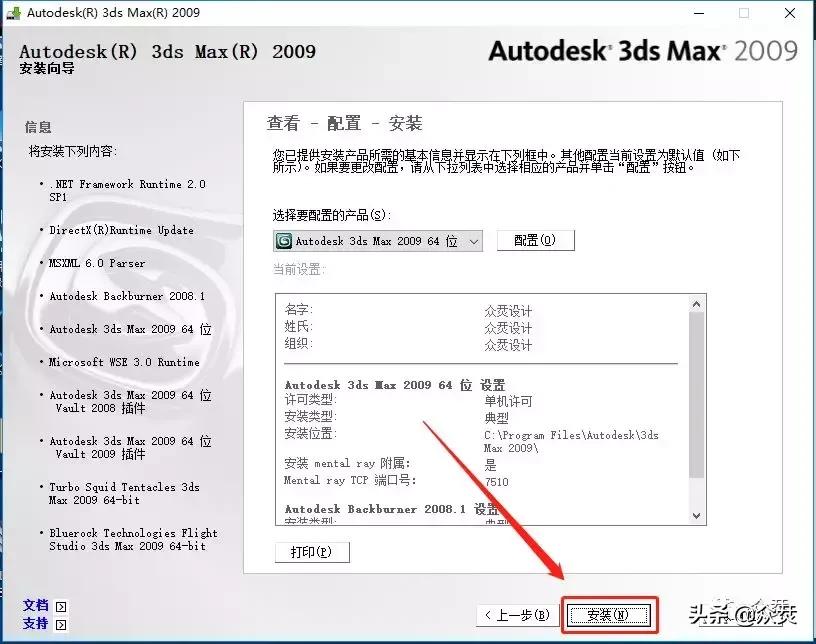This screenshot has height=644, width=816.
Task: Click the scroll-down arrow on the settings panel
Action: coord(698,516)
